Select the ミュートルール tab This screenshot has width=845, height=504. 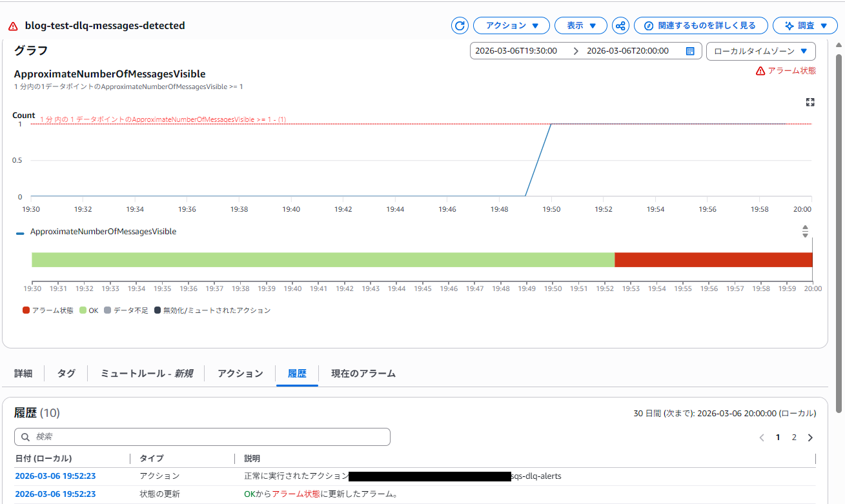click(x=147, y=374)
